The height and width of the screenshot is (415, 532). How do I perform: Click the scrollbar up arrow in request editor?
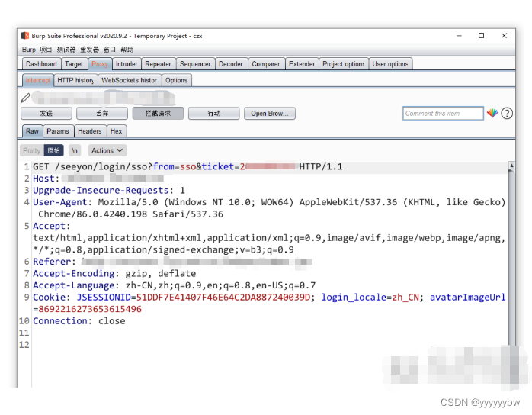click(x=511, y=166)
